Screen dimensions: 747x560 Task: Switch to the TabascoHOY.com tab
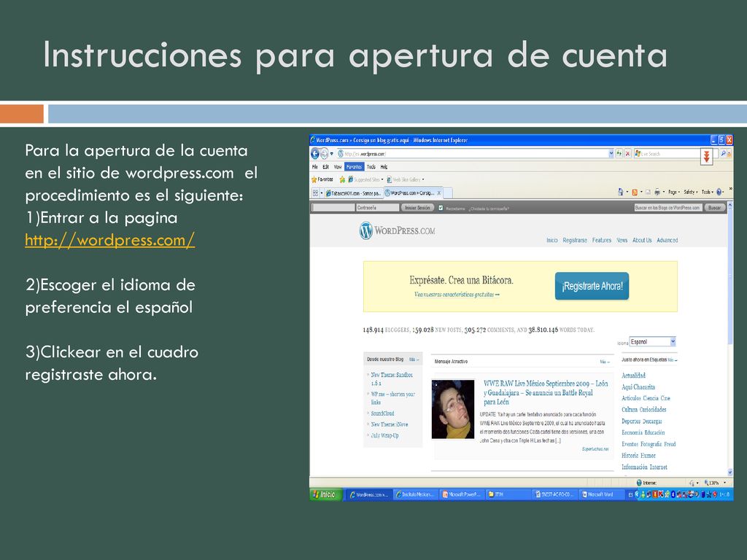354,193
